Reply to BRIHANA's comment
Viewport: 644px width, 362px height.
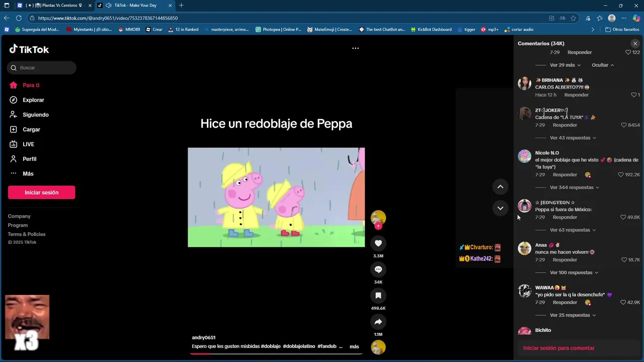pos(576,95)
